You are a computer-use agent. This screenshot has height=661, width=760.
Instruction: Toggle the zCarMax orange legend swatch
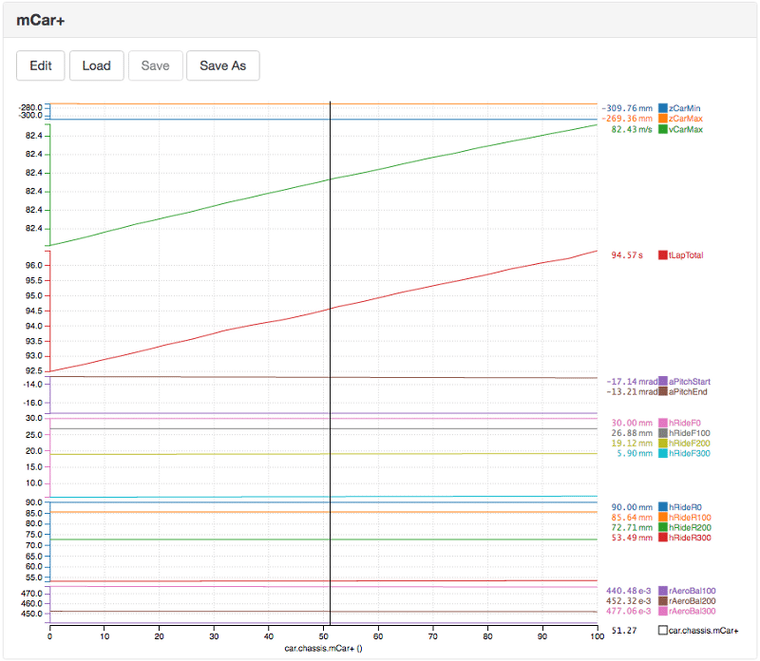click(662, 118)
